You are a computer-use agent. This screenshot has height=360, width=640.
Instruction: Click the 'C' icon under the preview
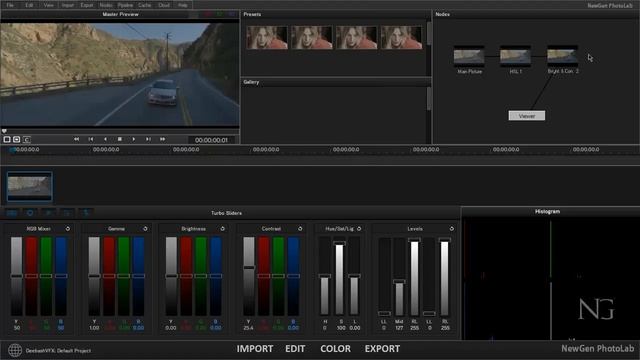(27, 140)
